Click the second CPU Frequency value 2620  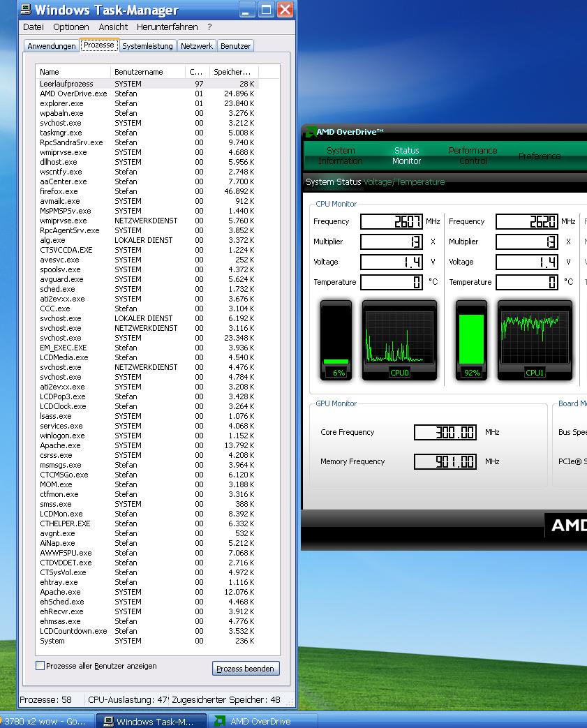coord(527,221)
